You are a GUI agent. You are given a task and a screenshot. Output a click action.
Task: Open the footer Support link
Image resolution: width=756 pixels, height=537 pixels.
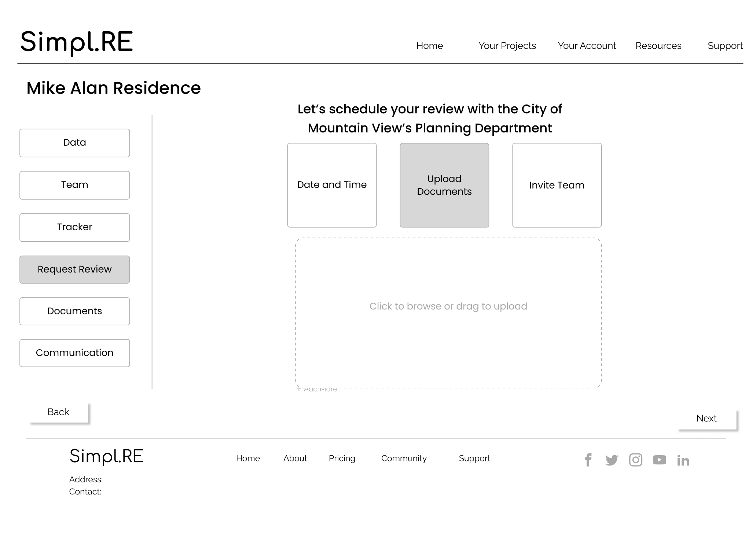pos(474,459)
